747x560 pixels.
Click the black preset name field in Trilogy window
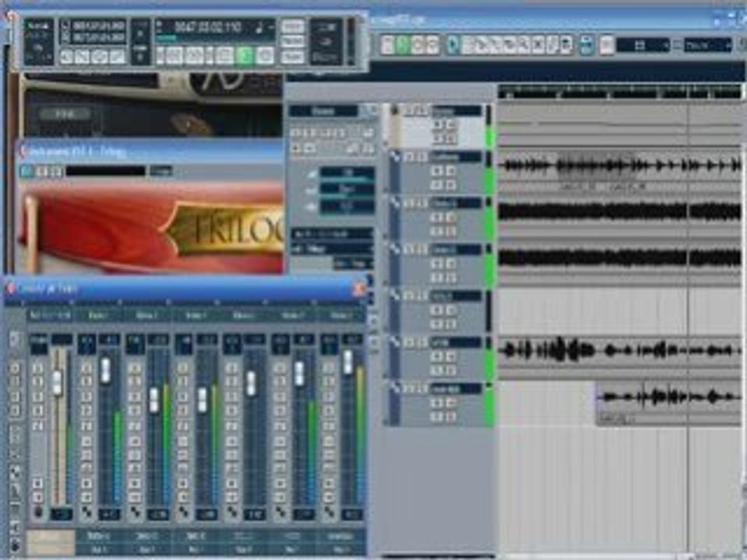tap(106, 171)
